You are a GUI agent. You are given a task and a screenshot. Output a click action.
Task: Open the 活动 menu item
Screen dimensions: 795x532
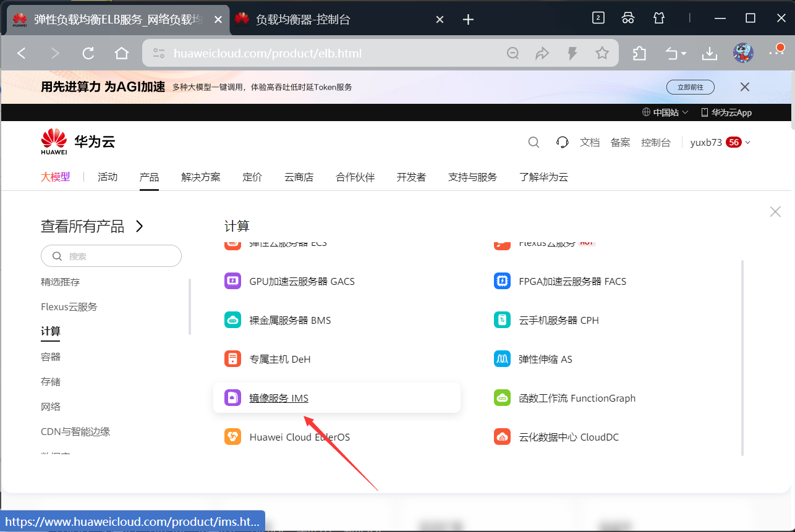(x=108, y=177)
